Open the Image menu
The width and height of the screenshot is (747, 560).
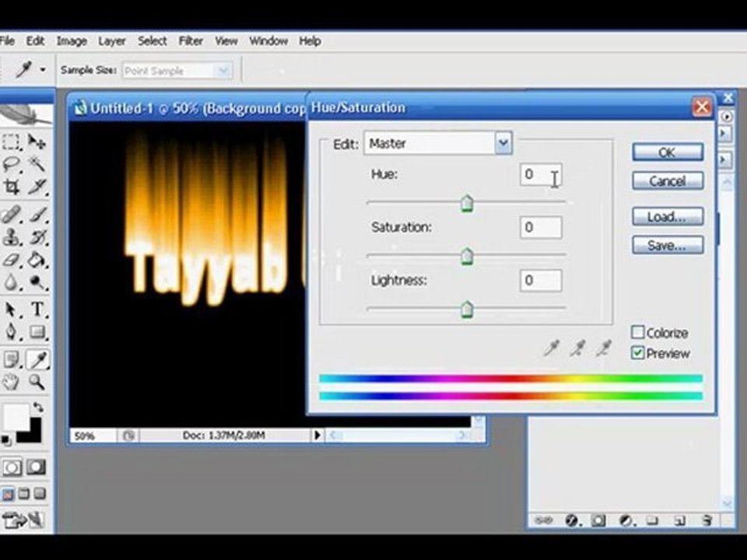(71, 41)
